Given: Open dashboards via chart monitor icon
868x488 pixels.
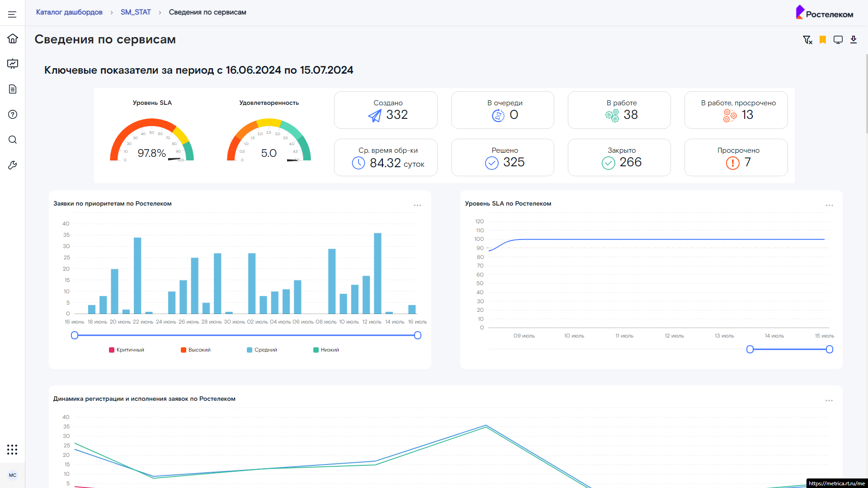Looking at the screenshot, I should [x=13, y=64].
